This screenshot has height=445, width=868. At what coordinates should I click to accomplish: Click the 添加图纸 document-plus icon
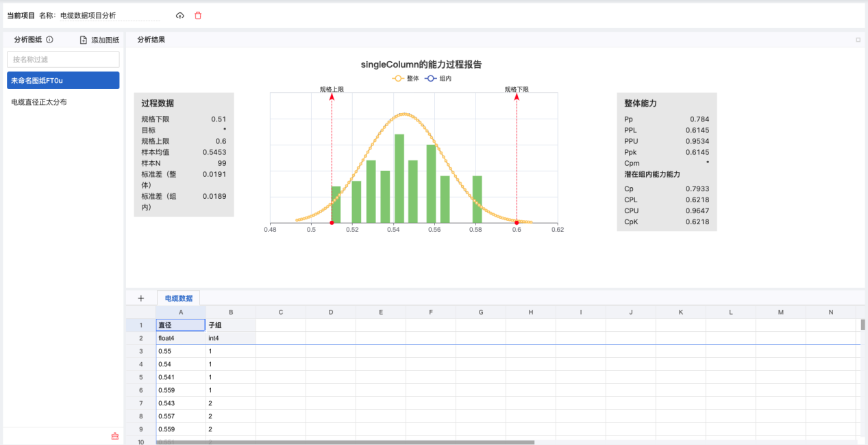coord(84,40)
